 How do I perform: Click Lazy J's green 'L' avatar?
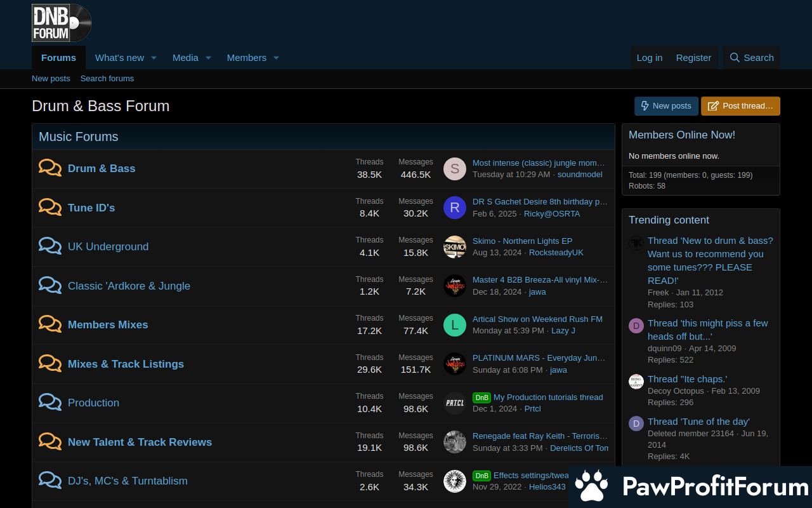(x=454, y=324)
